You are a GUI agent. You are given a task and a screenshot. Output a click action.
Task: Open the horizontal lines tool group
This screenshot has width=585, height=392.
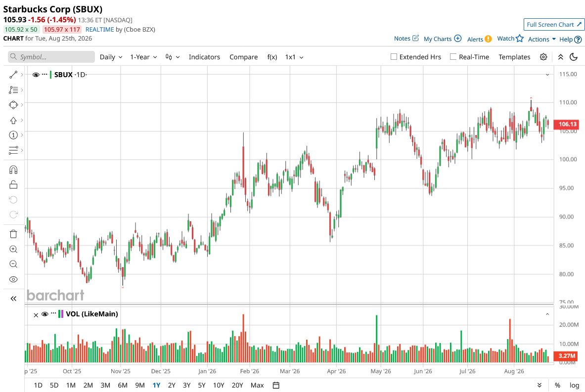coord(13,150)
